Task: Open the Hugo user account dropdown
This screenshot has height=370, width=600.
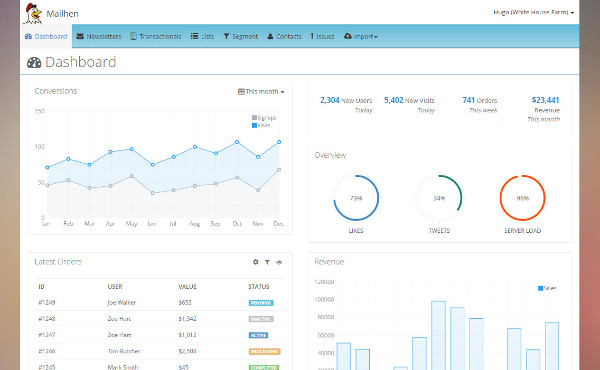Action: click(x=533, y=12)
